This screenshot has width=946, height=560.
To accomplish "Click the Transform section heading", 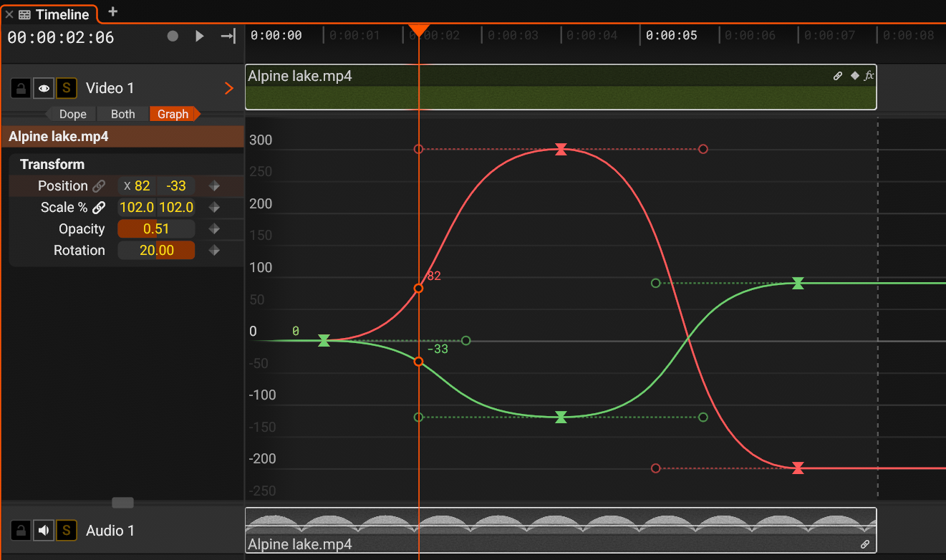I will pos(52,165).
